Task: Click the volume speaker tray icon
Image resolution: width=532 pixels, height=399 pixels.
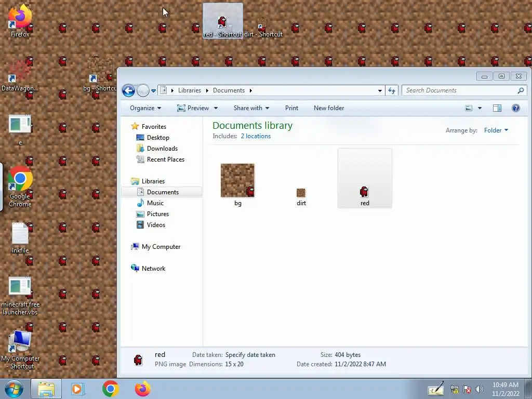Action: (x=479, y=389)
